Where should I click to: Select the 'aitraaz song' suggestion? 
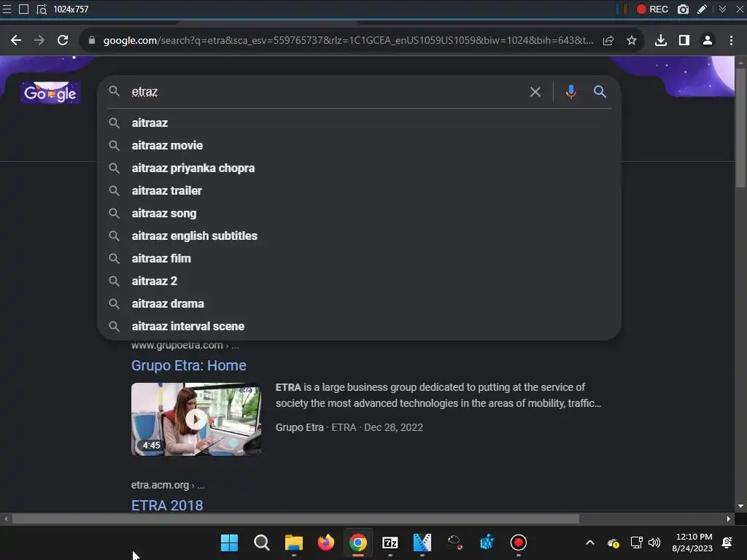point(359,214)
